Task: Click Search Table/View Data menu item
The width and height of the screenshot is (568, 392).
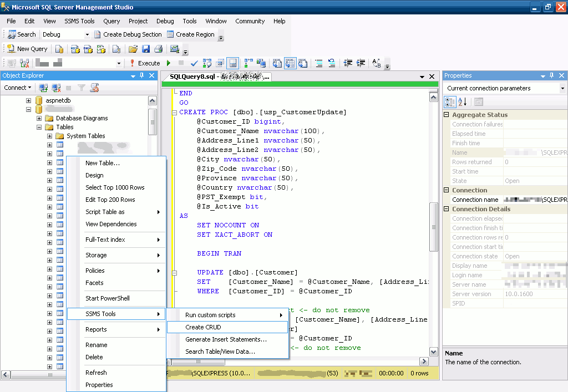Action: point(227,352)
